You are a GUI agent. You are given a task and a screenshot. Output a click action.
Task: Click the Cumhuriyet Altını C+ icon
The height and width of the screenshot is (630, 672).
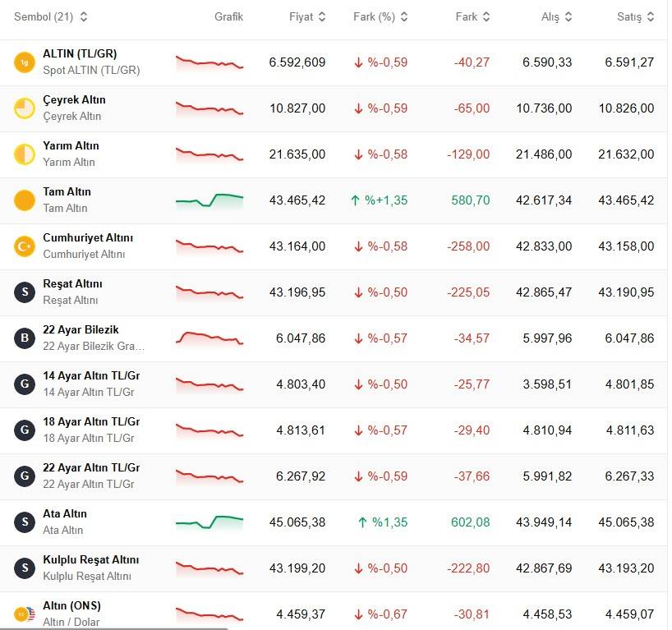point(25,246)
